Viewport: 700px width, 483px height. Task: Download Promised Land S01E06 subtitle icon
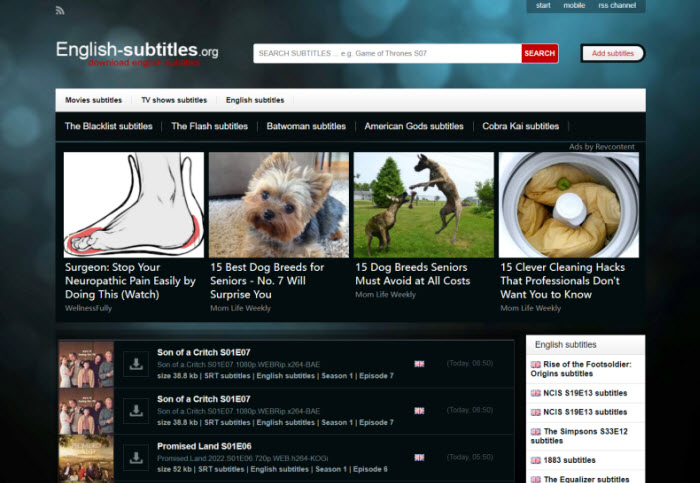coord(136,458)
